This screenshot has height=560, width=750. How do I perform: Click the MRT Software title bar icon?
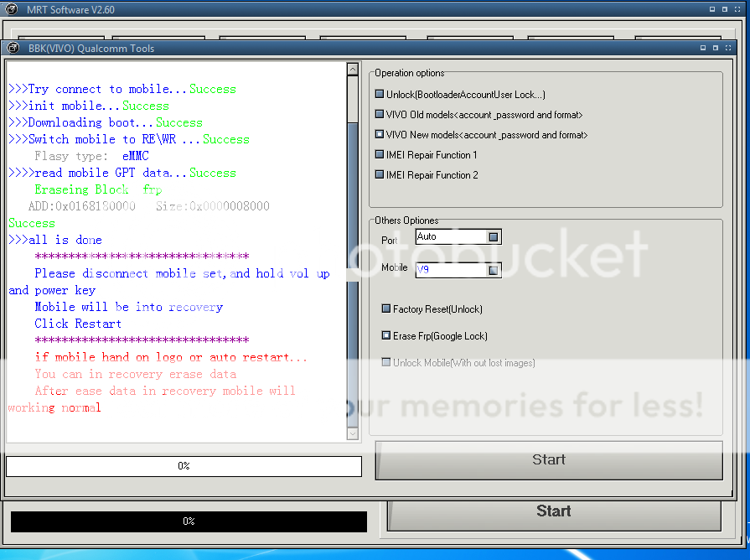point(10,9)
